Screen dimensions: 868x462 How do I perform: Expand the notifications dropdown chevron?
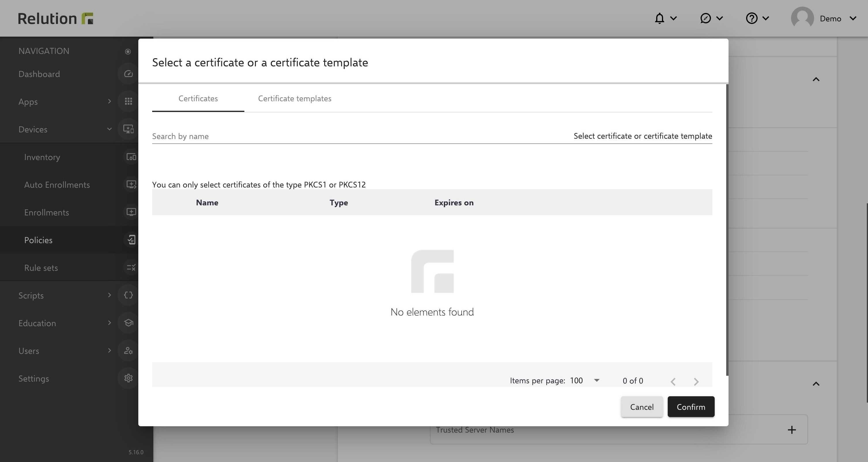[x=673, y=18]
